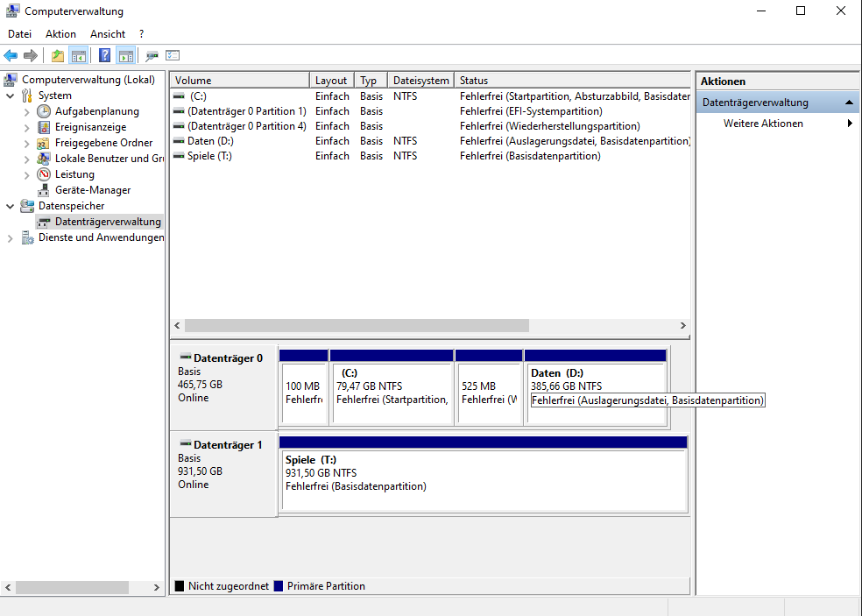Select the Spiele (T:) 931,50 GB block
Image resolution: width=862 pixels, height=616 pixels.
point(484,475)
